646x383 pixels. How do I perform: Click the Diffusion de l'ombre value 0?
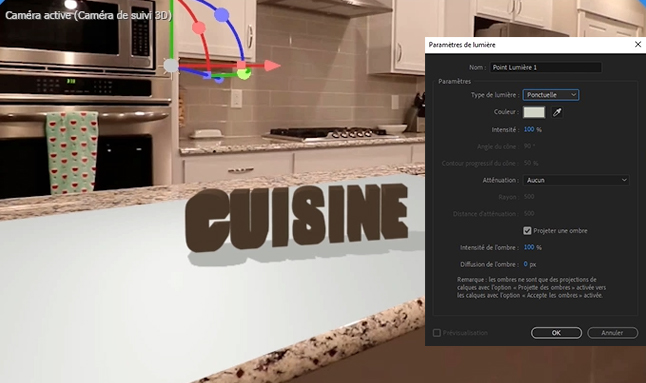(526, 264)
